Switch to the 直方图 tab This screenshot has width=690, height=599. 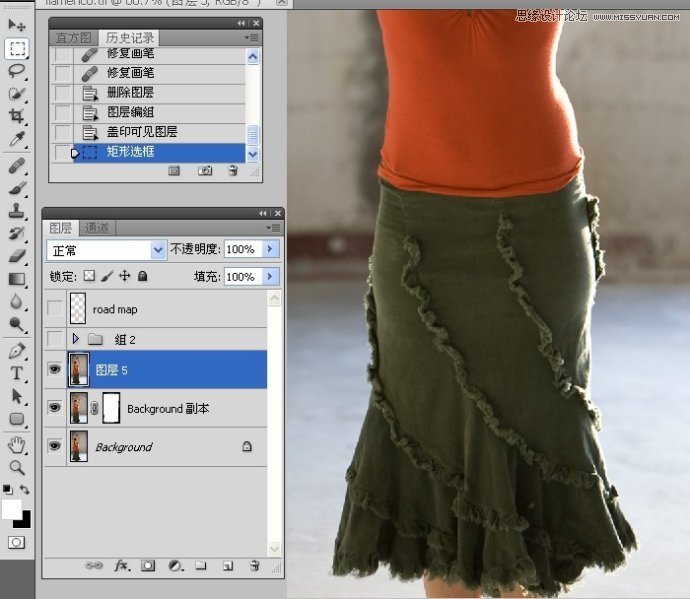click(x=73, y=38)
